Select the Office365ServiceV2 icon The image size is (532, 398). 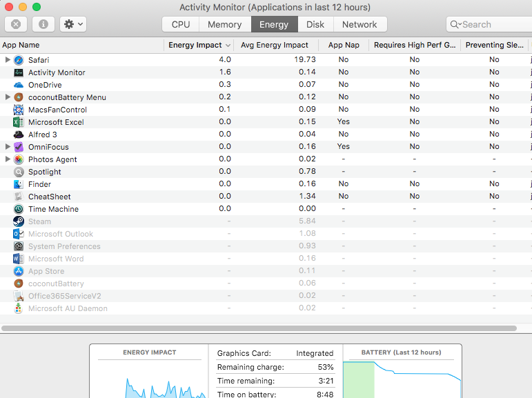coord(19,296)
